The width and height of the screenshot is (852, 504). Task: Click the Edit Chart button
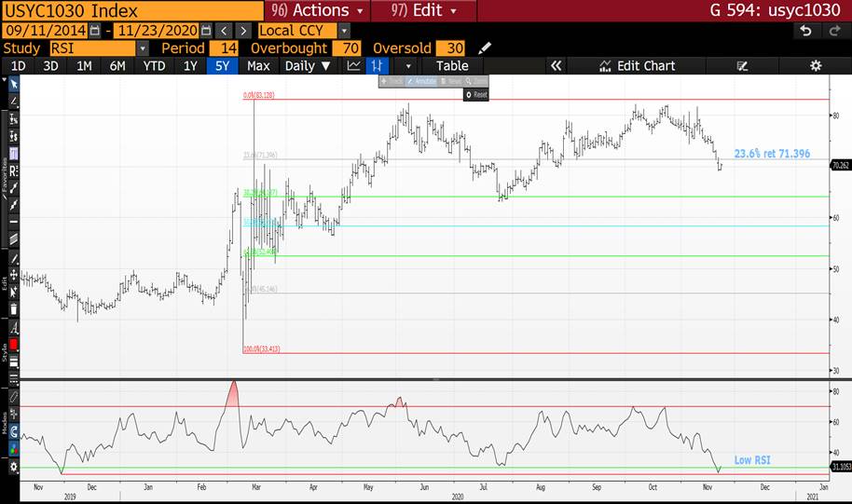pyautogui.click(x=638, y=66)
